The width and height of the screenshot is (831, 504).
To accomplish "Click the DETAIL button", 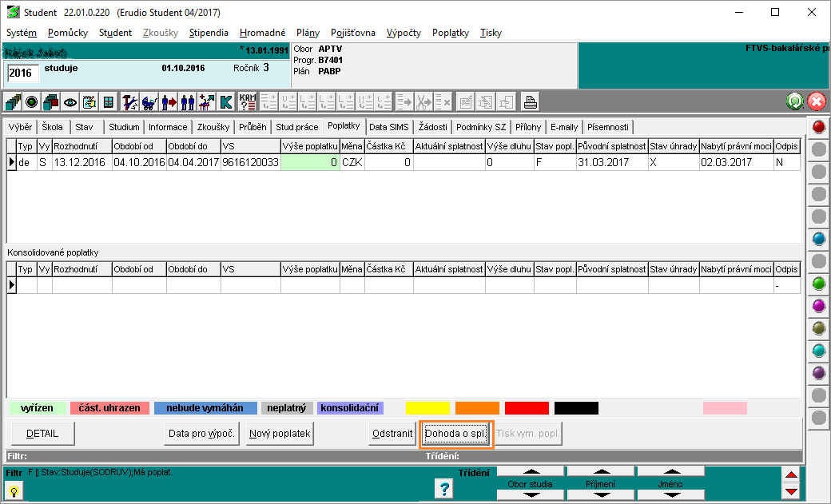I will pyautogui.click(x=42, y=434).
